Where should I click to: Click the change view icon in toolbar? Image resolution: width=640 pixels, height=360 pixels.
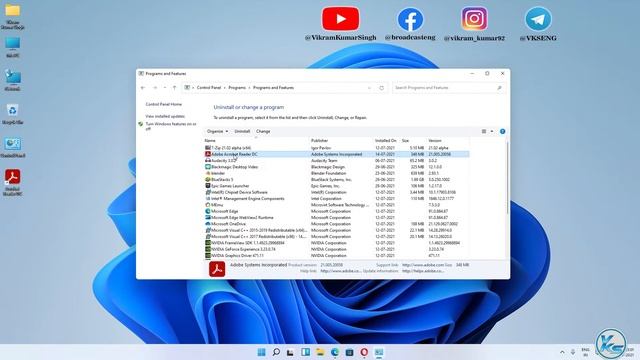coord(484,131)
